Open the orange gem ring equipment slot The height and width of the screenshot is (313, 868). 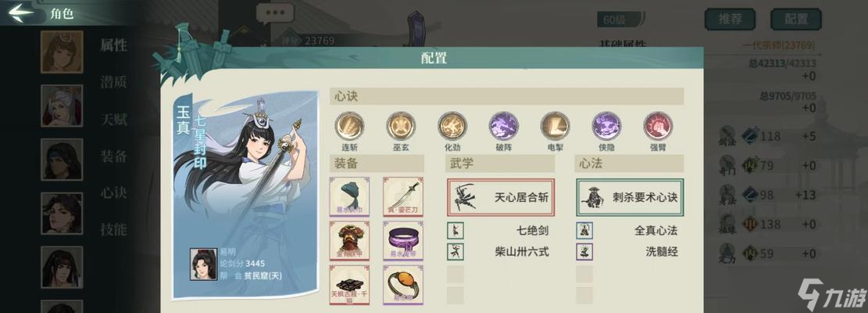click(x=403, y=285)
